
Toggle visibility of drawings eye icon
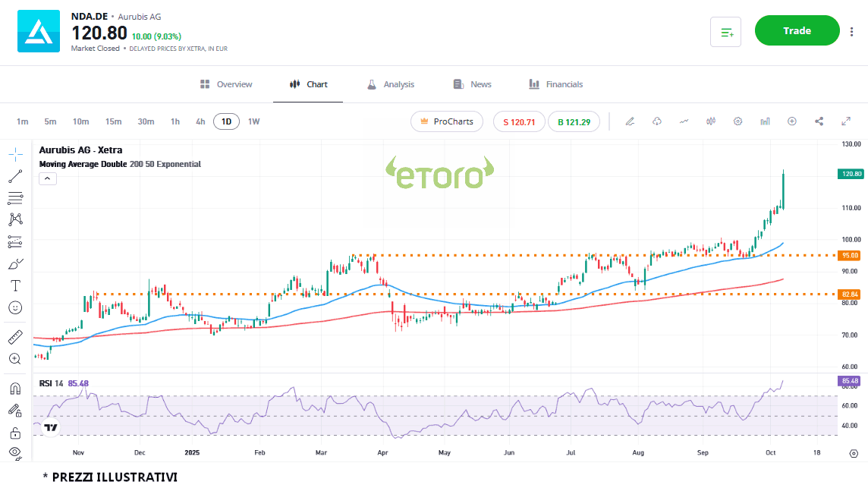click(x=15, y=453)
